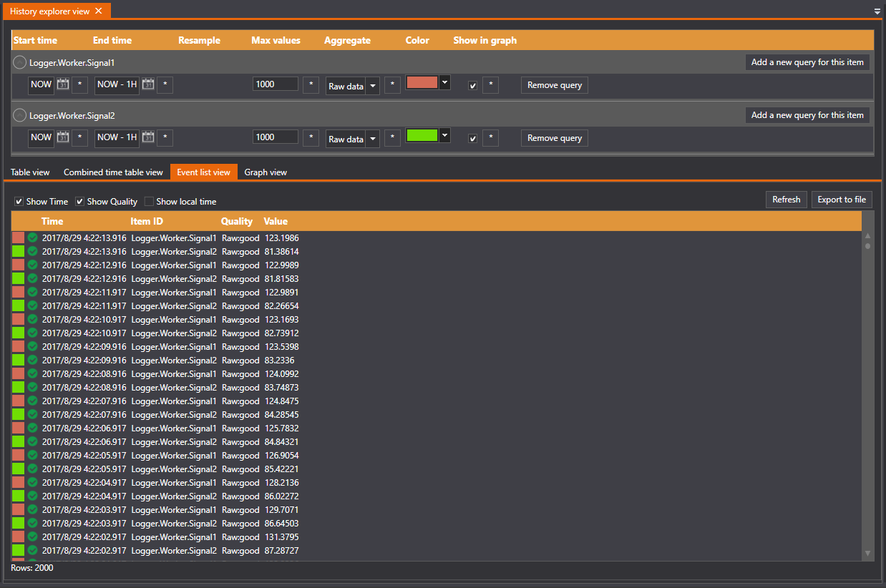Expand Signal1 Raw data aggregate dropdown
This screenshot has width=886, height=588.
(x=373, y=86)
